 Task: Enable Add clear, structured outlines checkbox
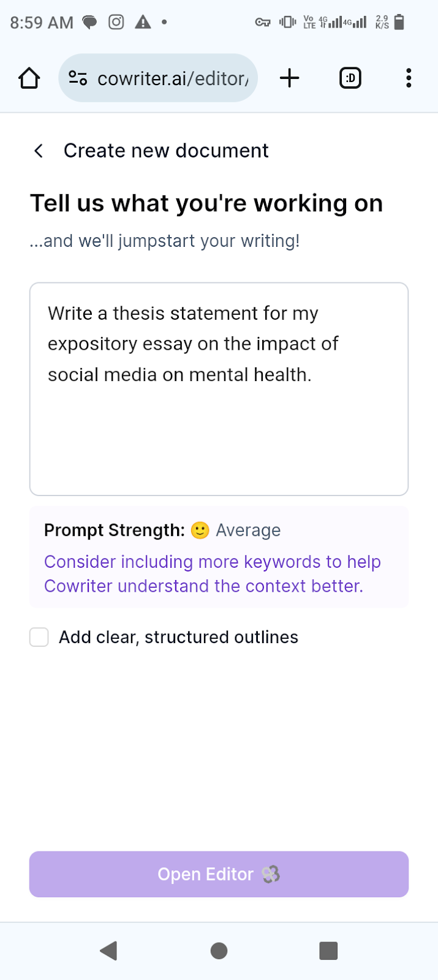(39, 637)
